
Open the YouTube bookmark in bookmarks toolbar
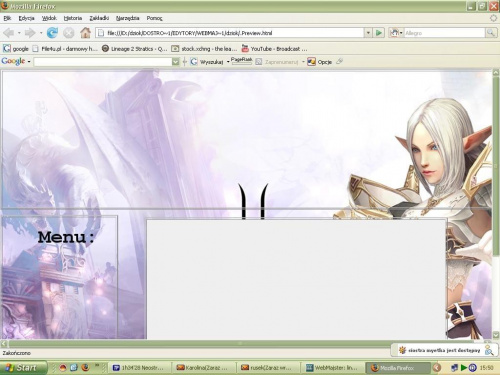point(274,49)
